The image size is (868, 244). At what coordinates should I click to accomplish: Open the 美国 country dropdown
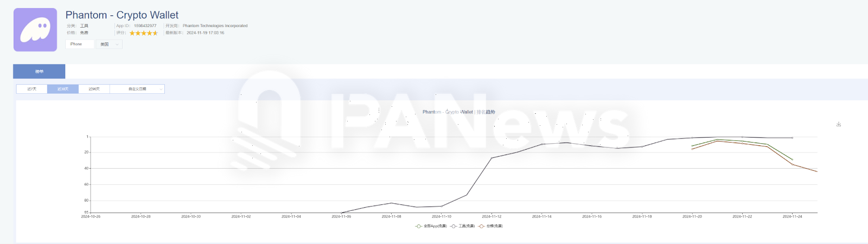(109, 44)
